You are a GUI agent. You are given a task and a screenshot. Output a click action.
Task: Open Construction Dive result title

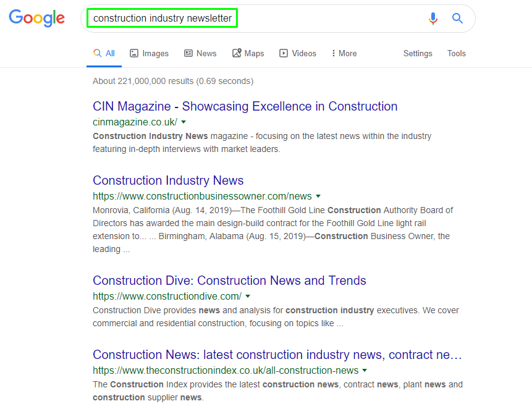(x=229, y=280)
